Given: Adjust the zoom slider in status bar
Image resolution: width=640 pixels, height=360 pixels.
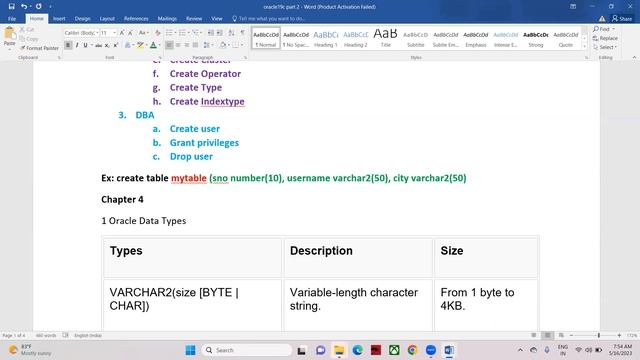Looking at the screenshot, I should point(599,335).
